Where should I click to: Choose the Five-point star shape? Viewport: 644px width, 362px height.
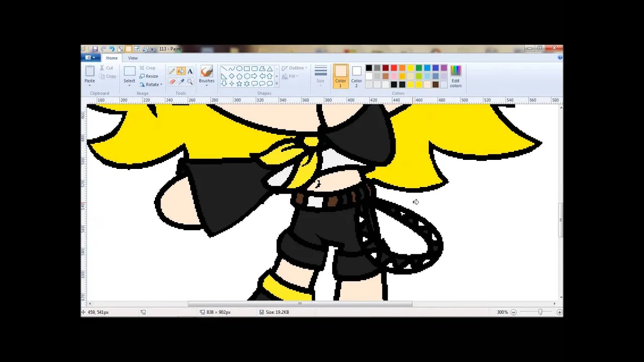[239, 83]
